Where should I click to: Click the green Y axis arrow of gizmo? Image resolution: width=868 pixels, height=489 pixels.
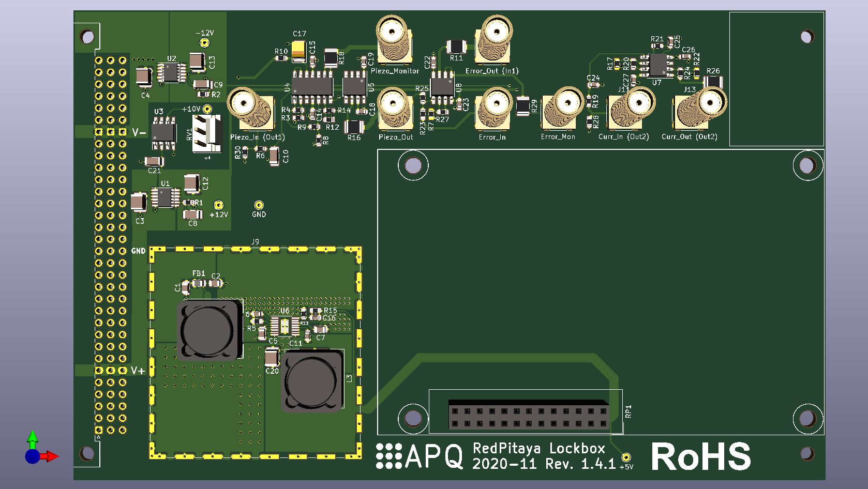(x=33, y=439)
